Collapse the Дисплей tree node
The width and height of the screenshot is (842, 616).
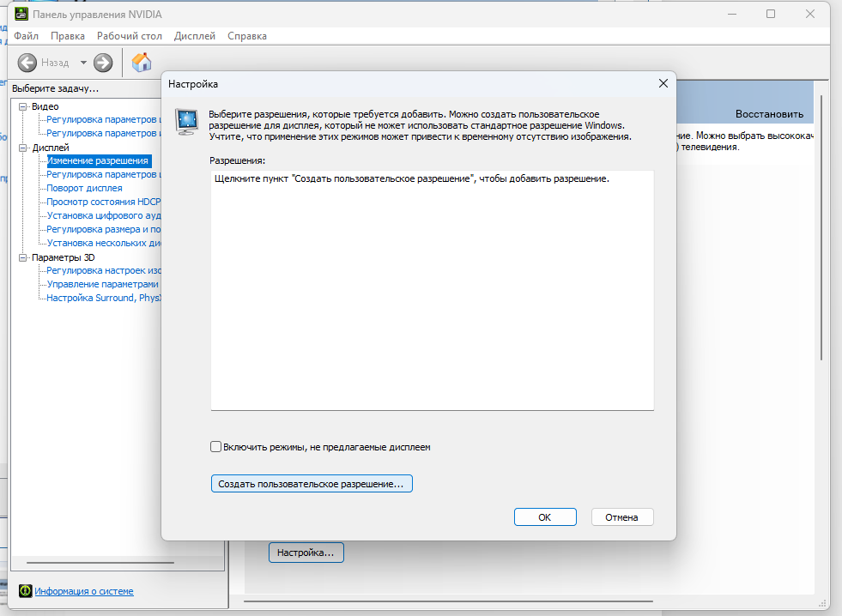24,148
